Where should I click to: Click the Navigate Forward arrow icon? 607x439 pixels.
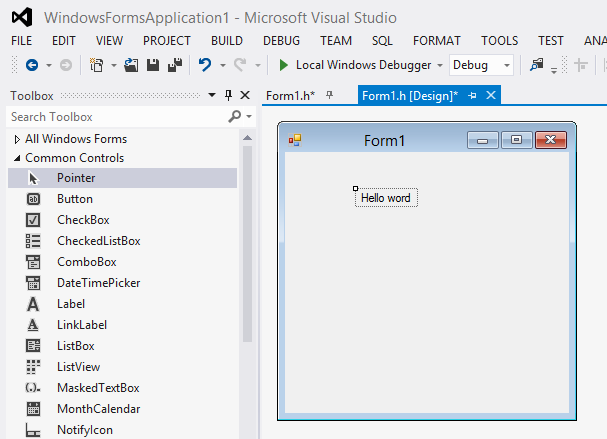pos(66,65)
